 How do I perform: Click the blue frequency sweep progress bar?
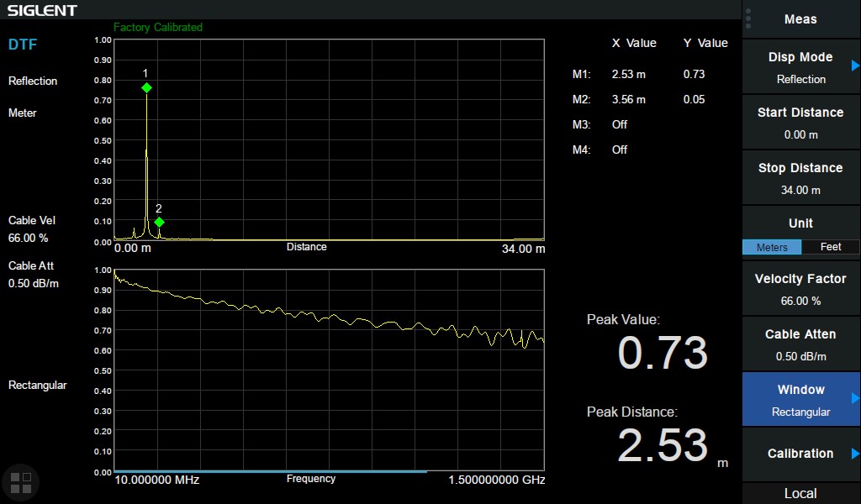(269, 471)
